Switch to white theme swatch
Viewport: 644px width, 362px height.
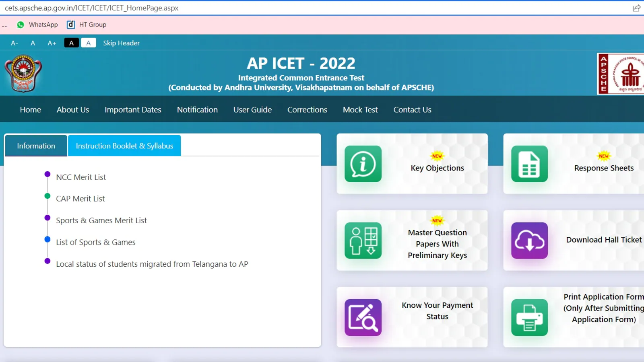(x=89, y=43)
